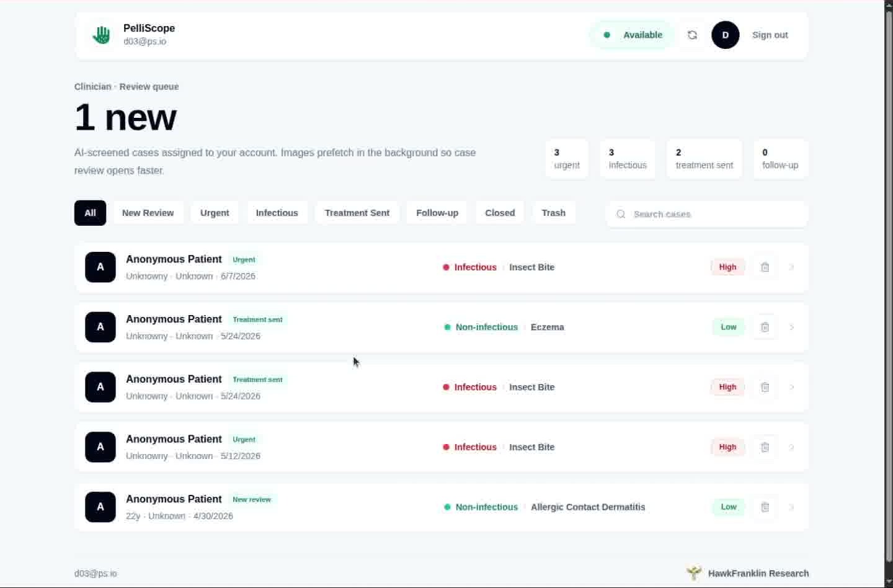Trash the Allergic Contact Dermatitis case

[x=765, y=507]
